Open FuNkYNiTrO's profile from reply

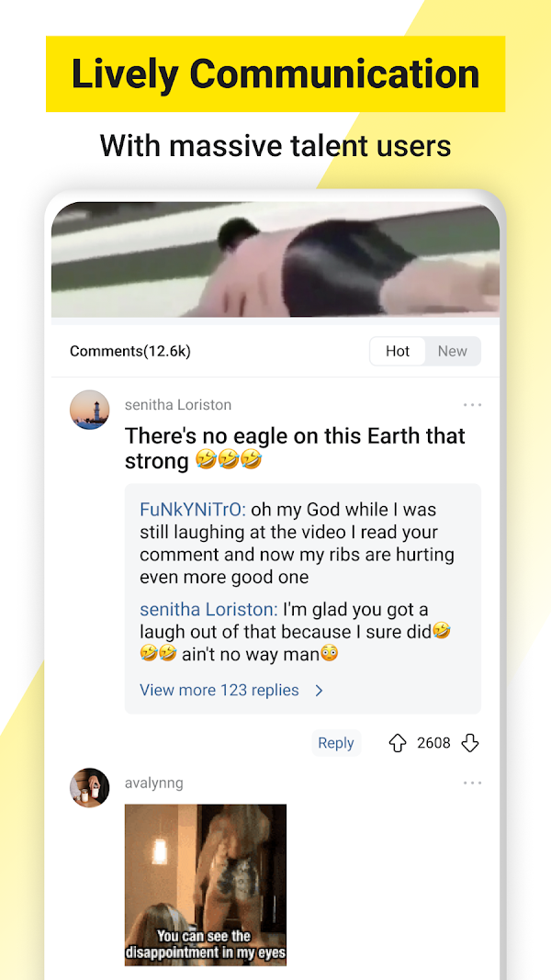coord(193,510)
